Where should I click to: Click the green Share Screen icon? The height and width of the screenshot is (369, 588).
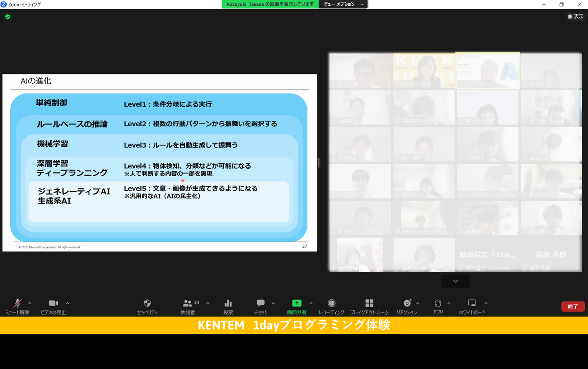click(297, 303)
